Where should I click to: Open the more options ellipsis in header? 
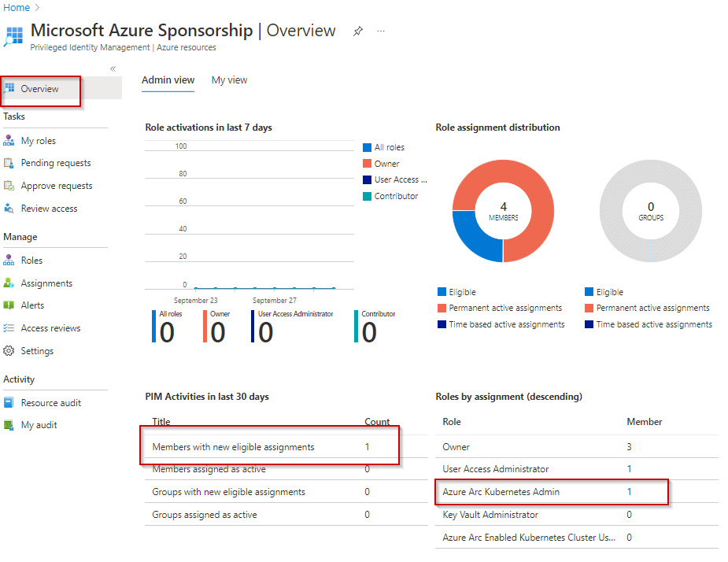pyautogui.click(x=381, y=31)
